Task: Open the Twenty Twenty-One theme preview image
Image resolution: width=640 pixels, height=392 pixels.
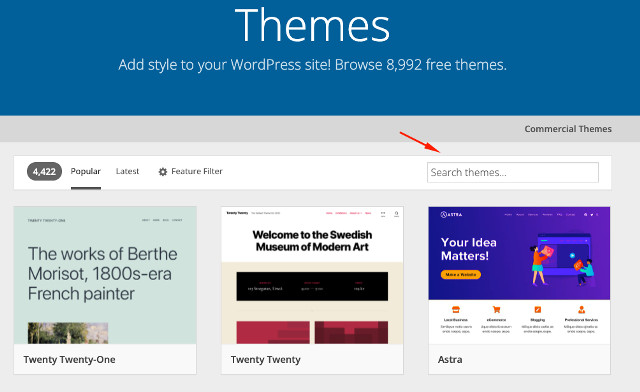Action: (105, 275)
